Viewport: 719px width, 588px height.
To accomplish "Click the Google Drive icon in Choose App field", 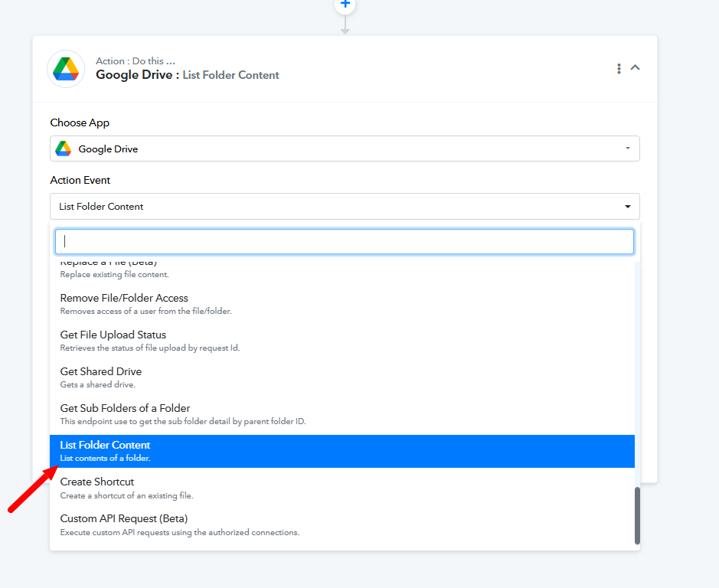I will click(64, 149).
